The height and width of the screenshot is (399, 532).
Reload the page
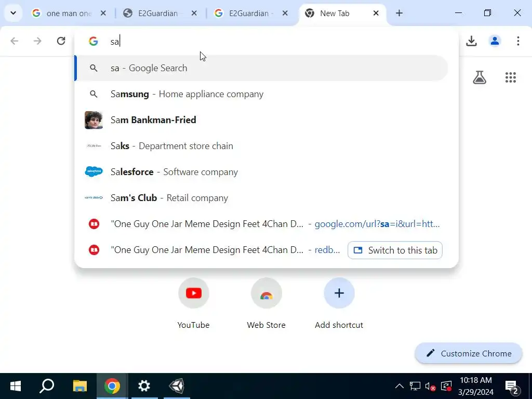tap(61, 41)
